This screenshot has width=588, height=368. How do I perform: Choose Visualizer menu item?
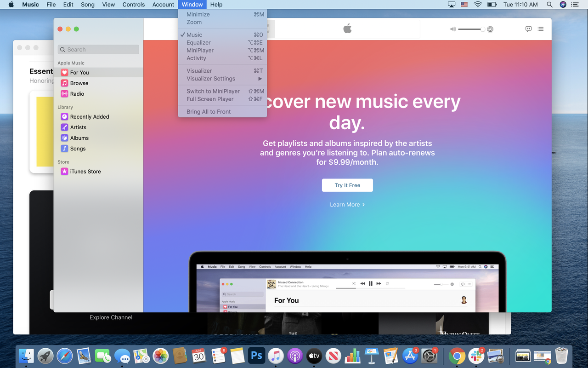pos(222,71)
